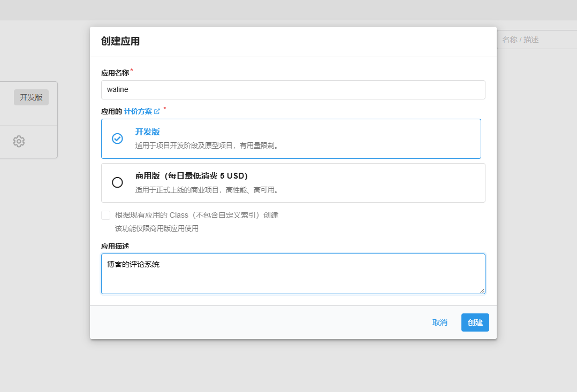Open the 计价方案 pricing link
The width and height of the screenshot is (577, 392).
coord(138,112)
